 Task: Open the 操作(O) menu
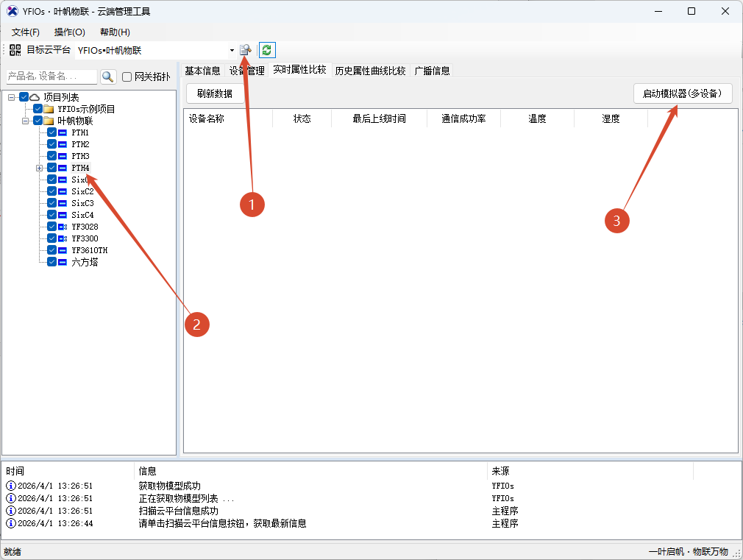point(69,32)
